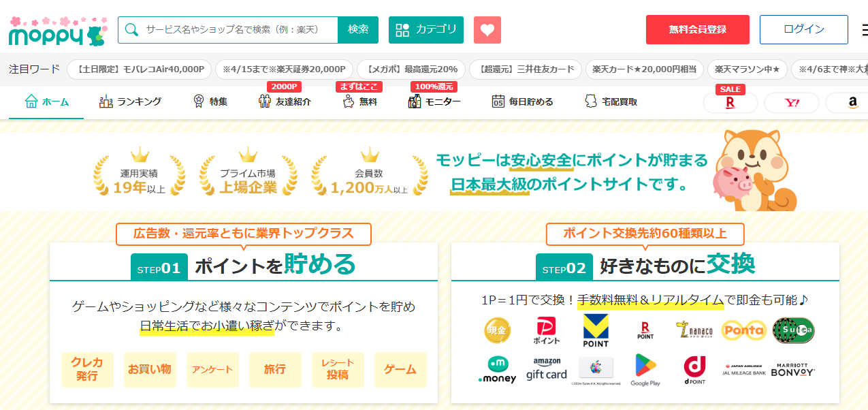Open the 無料 tab

[x=359, y=102]
